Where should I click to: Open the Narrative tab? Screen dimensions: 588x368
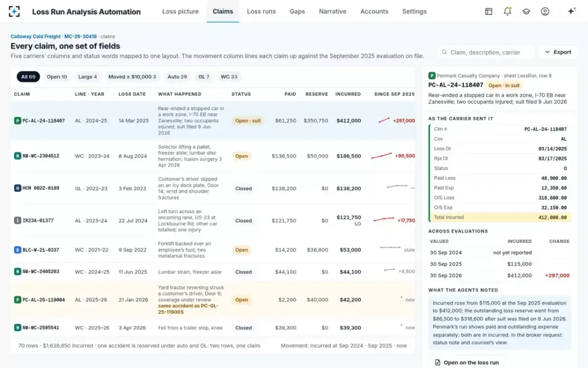[x=333, y=11]
